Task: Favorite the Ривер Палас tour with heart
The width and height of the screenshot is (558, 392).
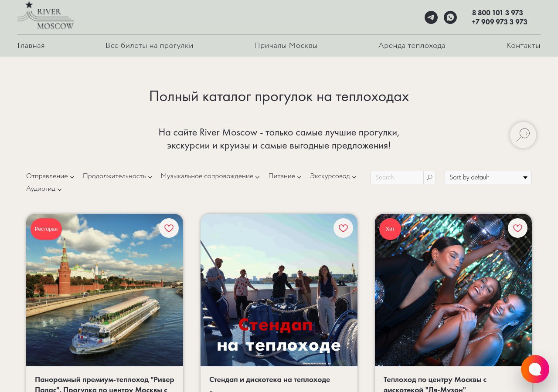Action: 169,228
